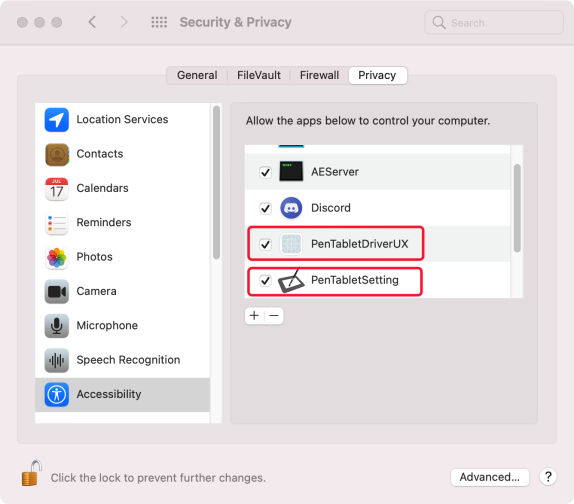Viewport: 574px width, 504px height.
Task: Open Speech Recognition waveform icon
Action: point(56,360)
